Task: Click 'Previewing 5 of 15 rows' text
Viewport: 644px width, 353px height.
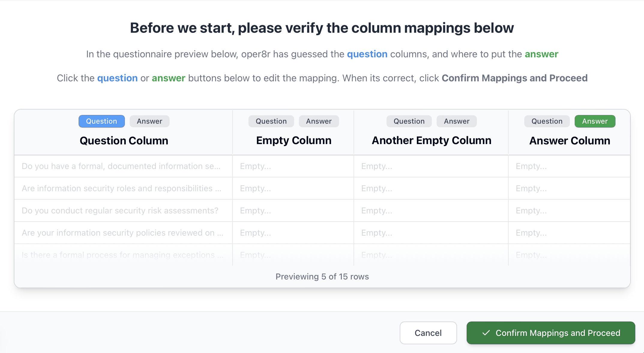Action: tap(322, 276)
